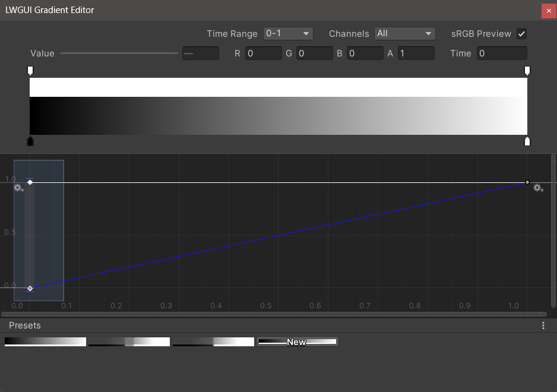
Task: Click the upper-left curve keyframe diamond
Action: tap(30, 182)
